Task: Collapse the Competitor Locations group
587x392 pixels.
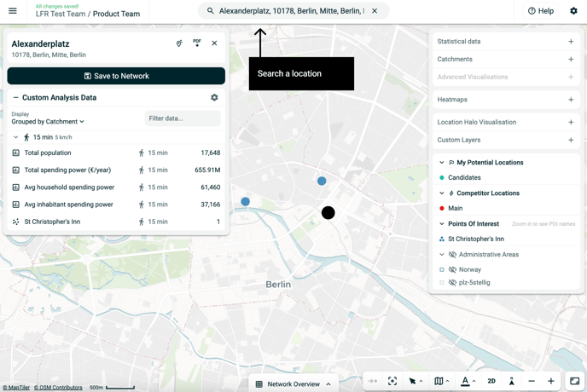Action: (x=442, y=193)
